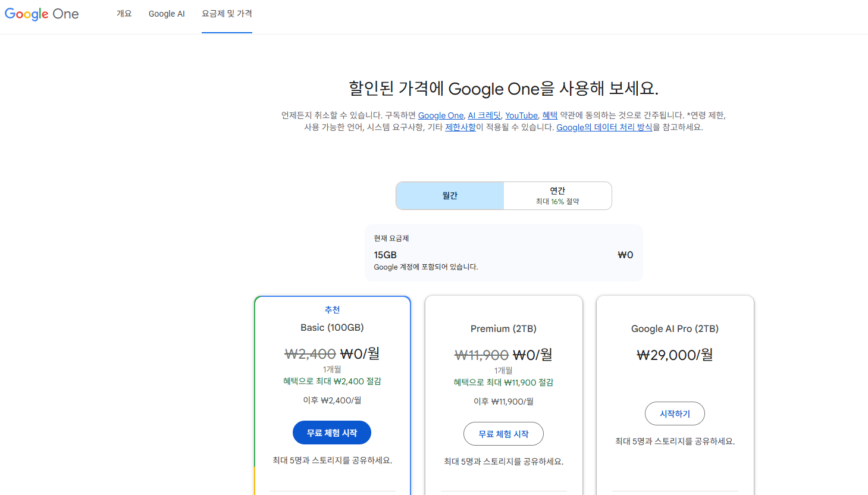This screenshot has width=868, height=495.
Task: Click the Premium (2TB) plan title
Action: point(503,329)
